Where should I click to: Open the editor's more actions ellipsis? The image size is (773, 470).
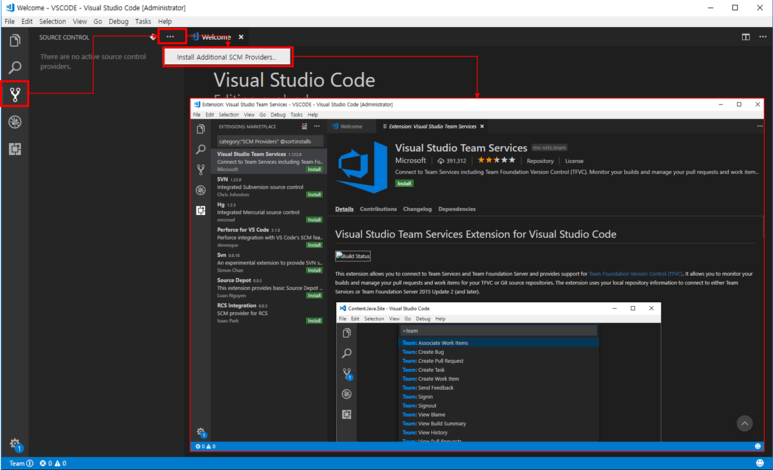point(762,37)
